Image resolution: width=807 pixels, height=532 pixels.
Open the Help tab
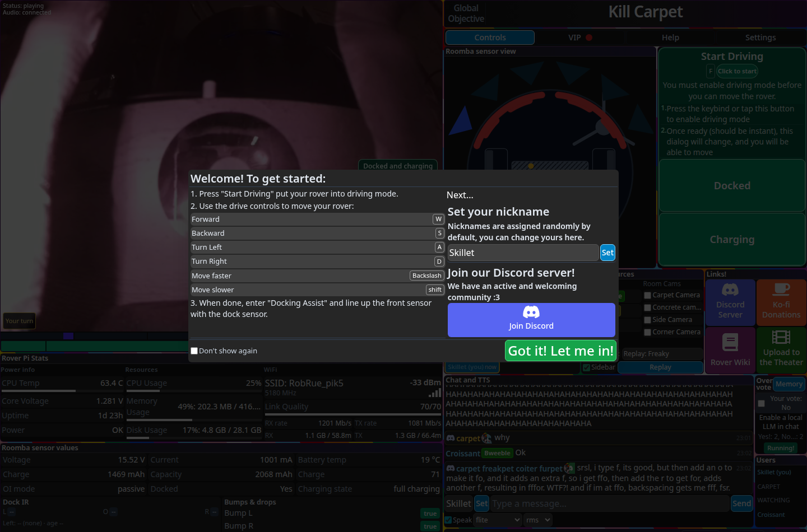(670, 38)
